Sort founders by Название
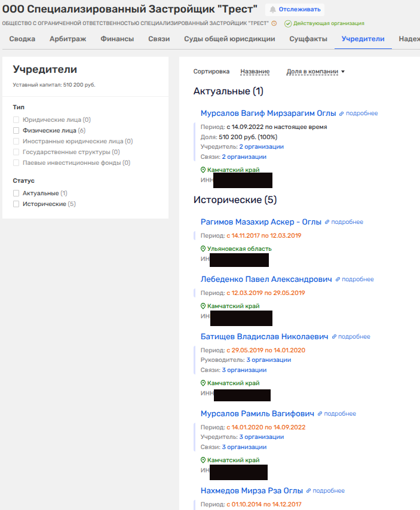 (x=255, y=72)
